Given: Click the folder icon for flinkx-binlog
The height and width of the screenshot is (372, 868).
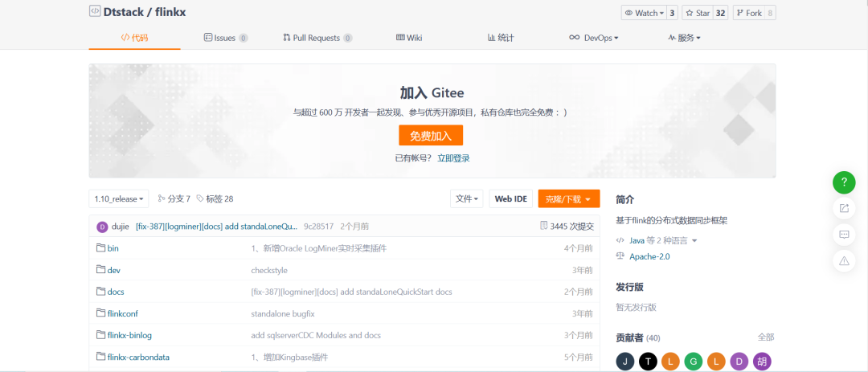Looking at the screenshot, I should [100, 334].
